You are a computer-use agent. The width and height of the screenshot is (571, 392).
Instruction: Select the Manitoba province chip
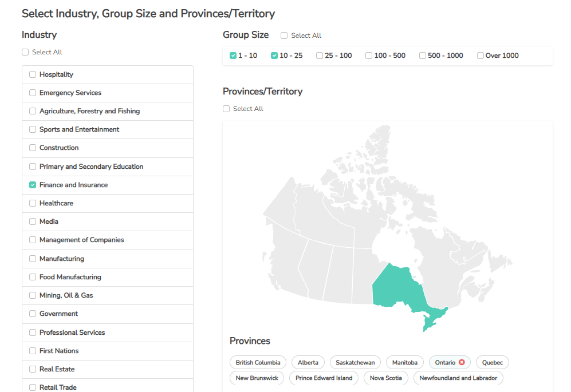click(x=404, y=362)
